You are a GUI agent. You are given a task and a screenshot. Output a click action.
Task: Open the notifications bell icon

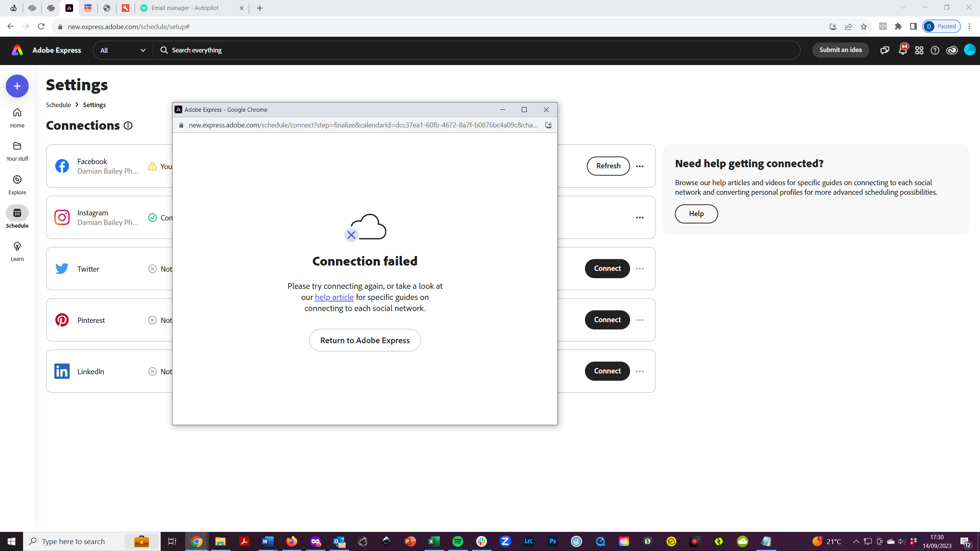pos(902,51)
